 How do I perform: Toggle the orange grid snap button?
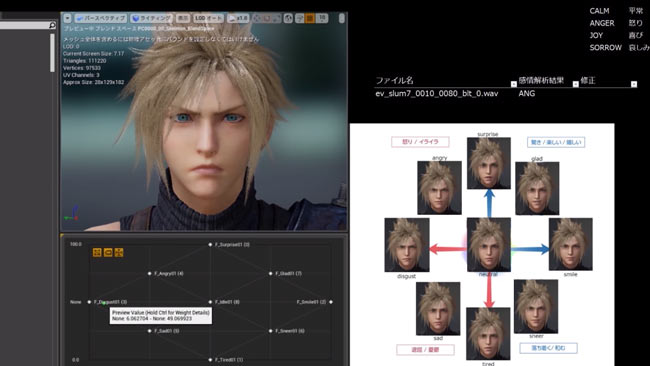(x=309, y=18)
